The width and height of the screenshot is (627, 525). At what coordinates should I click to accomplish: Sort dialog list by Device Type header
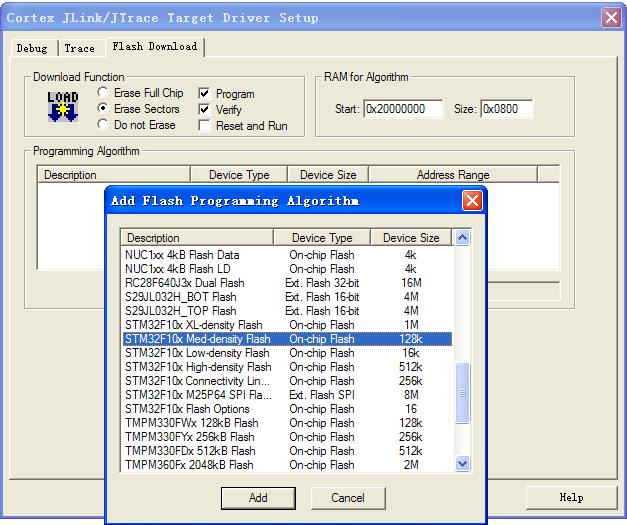point(322,238)
